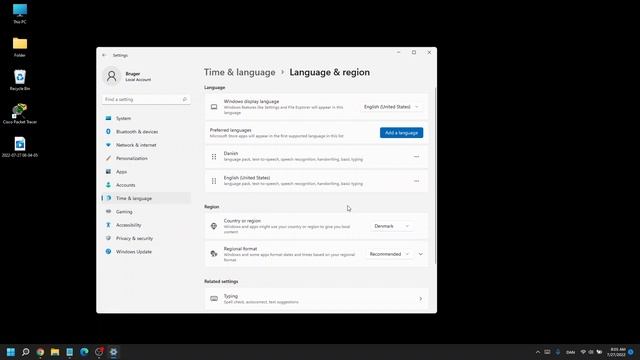Open the 2022-07-27 video file on desktop

[20, 147]
